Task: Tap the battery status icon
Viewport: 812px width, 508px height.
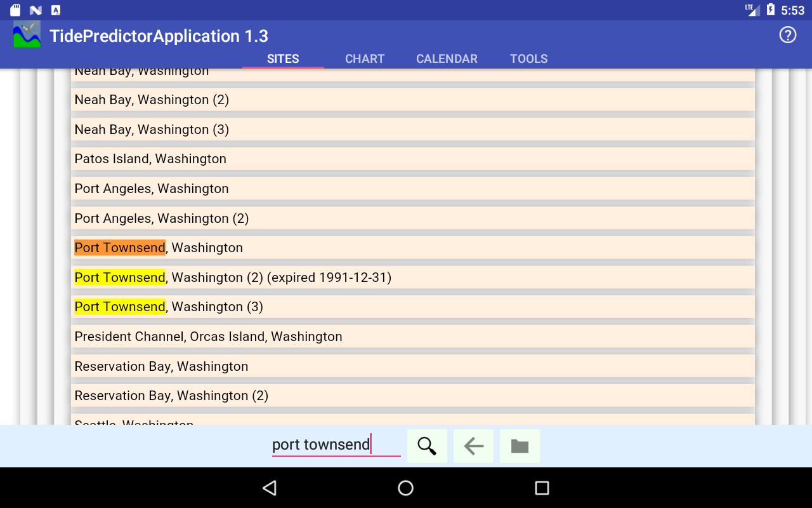Action: [771, 10]
